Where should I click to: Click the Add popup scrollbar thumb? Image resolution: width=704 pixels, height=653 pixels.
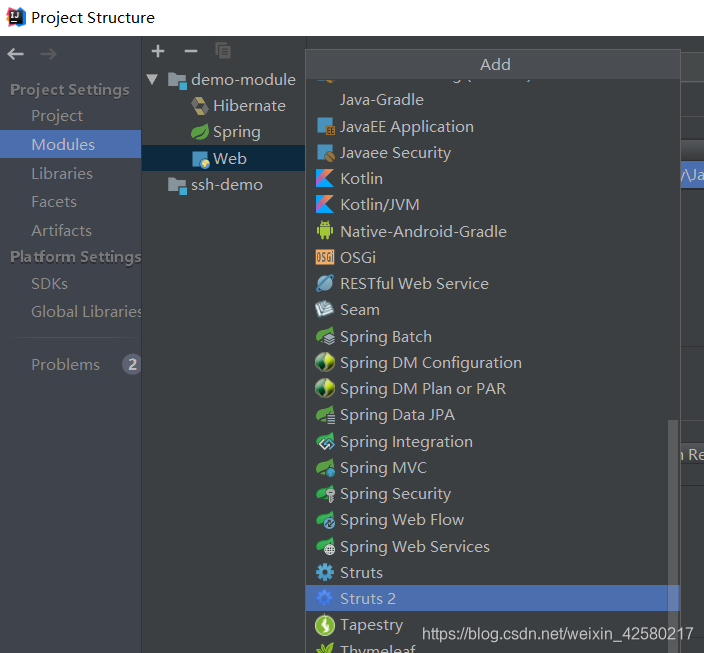click(673, 534)
